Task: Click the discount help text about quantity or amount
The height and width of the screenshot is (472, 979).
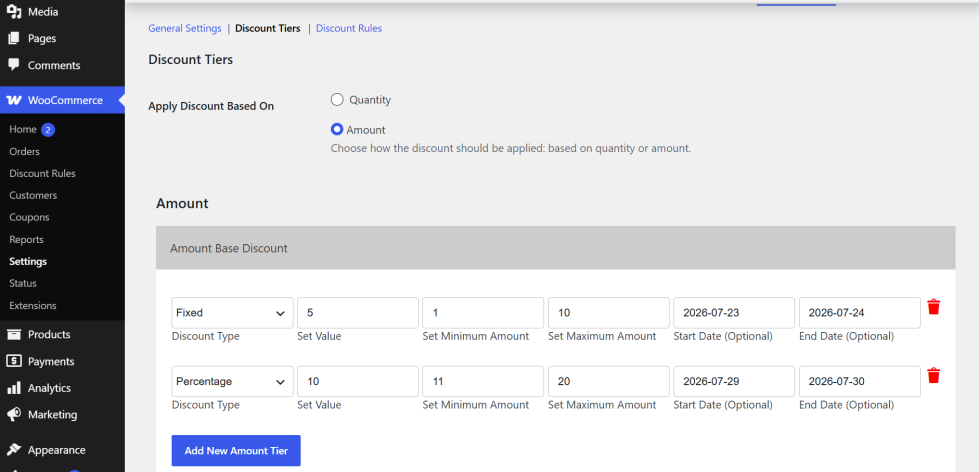Action: [511, 149]
